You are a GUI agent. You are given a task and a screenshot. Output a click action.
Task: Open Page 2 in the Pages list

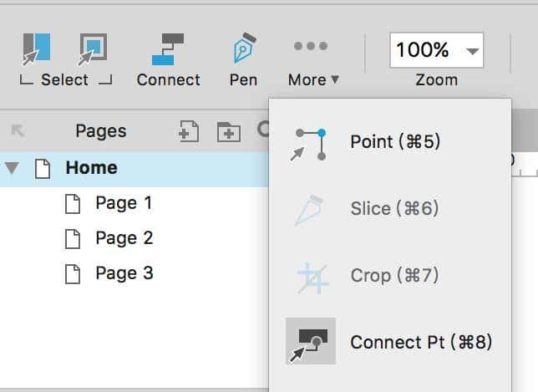pyautogui.click(x=124, y=238)
